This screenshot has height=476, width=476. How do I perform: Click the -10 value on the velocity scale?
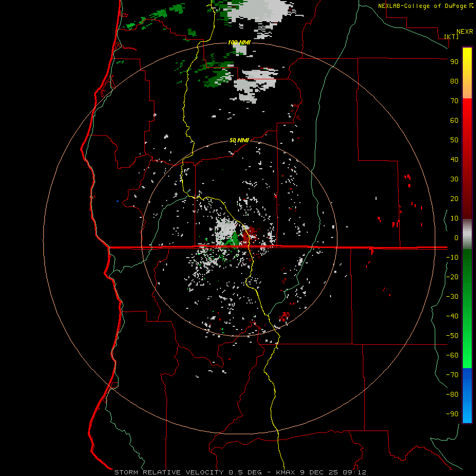[x=452, y=258]
